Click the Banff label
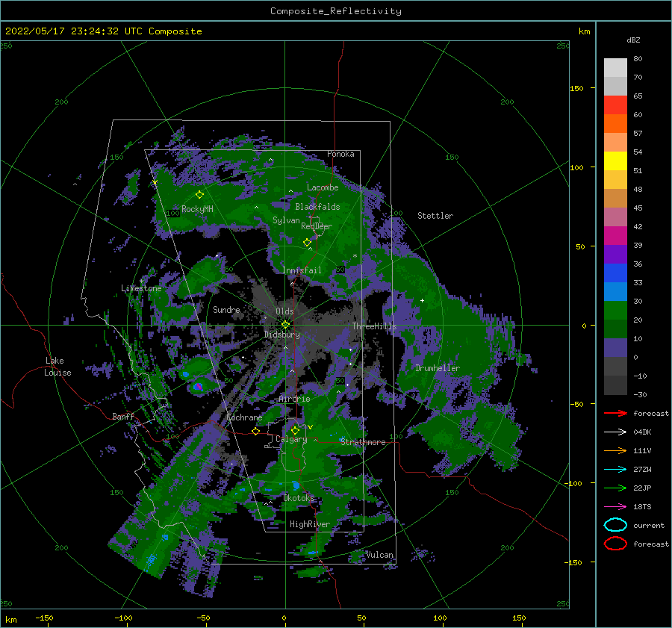The width and height of the screenshot is (672, 628). tap(123, 416)
